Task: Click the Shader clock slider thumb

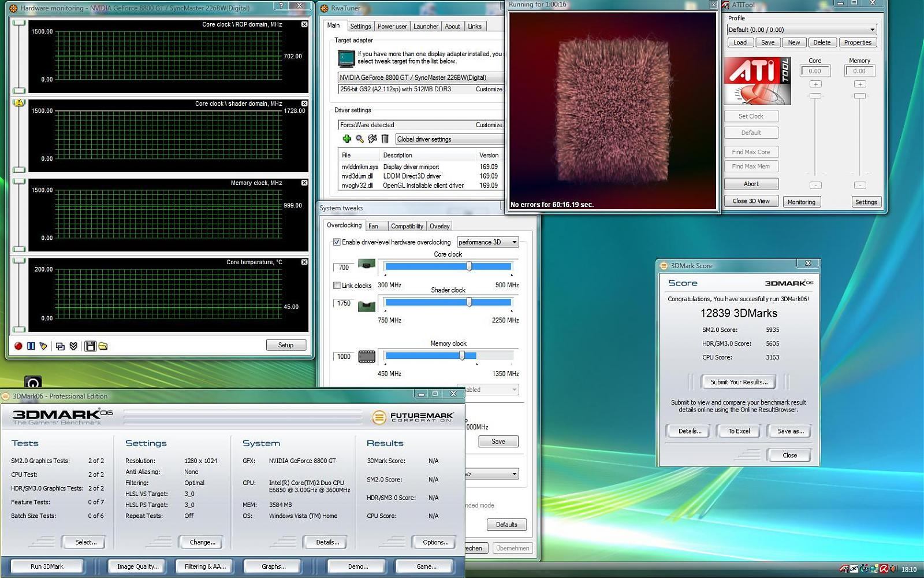Action: (x=469, y=302)
